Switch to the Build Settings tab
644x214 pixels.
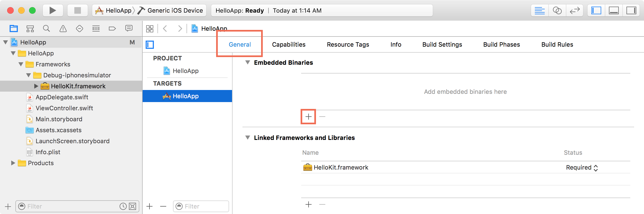click(x=442, y=44)
